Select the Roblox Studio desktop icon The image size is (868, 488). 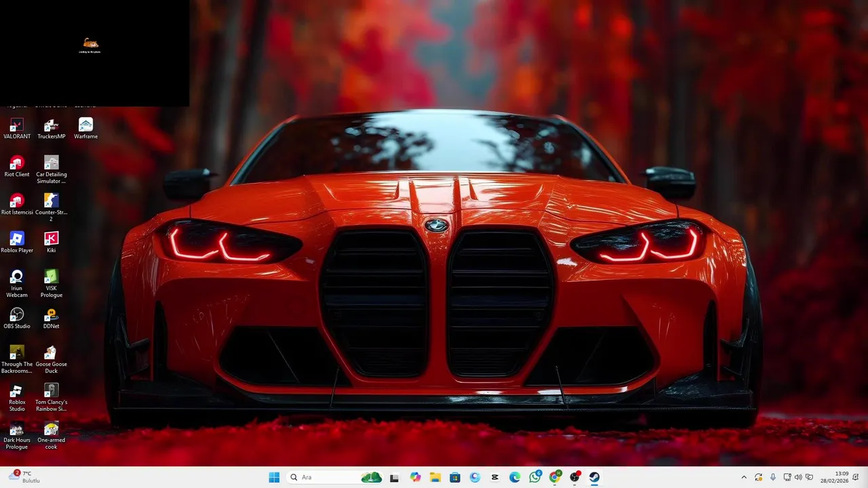click(17, 397)
